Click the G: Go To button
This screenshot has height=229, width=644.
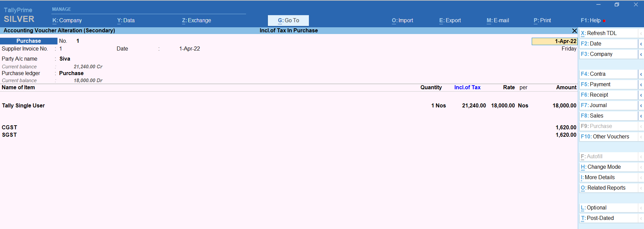(288, 21)
